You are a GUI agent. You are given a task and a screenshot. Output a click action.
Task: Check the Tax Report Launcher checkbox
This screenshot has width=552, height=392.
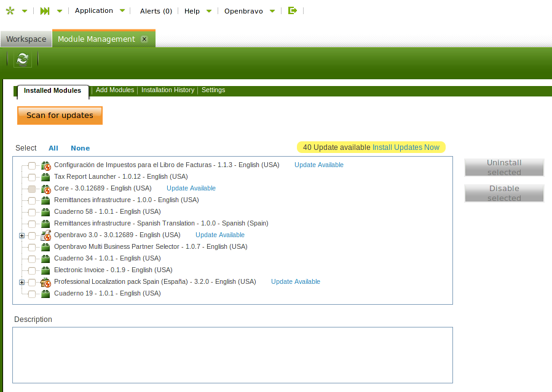click(32, 177)
